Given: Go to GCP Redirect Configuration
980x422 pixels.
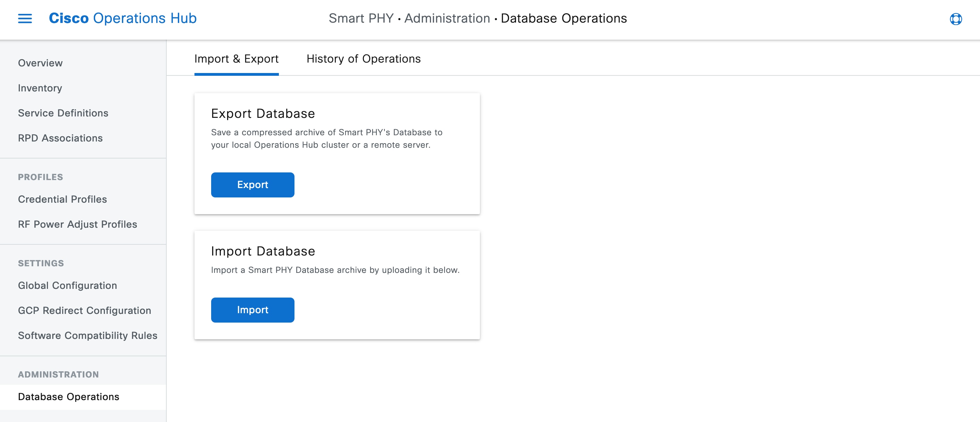Looking at the screenshot, I should tap(84, 310).
